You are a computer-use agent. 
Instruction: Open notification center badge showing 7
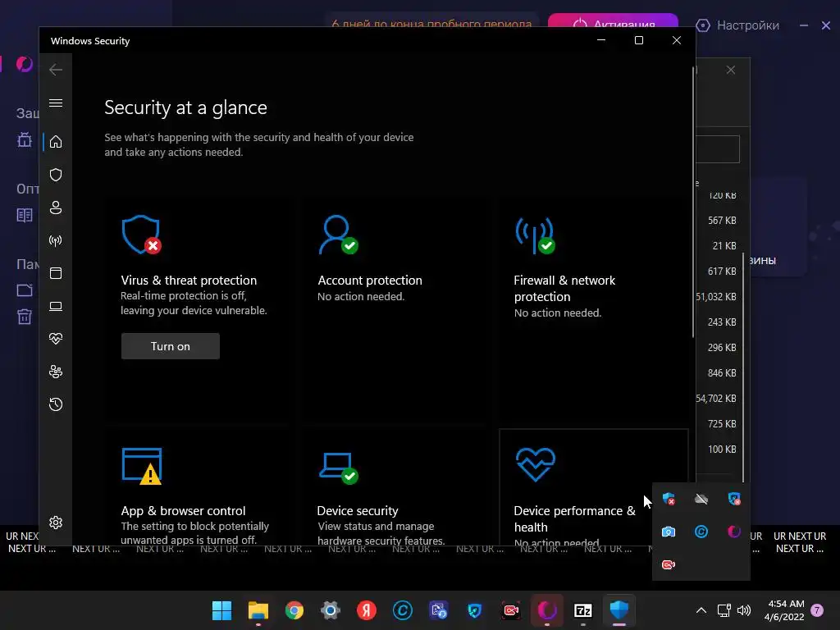pyautogui.click(x=817, y=610)
